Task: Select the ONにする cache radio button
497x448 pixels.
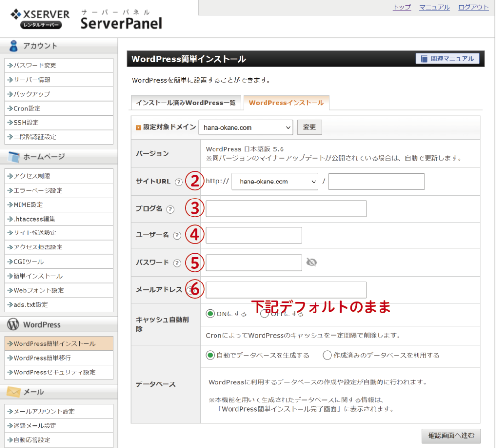Action: (210, 314)
